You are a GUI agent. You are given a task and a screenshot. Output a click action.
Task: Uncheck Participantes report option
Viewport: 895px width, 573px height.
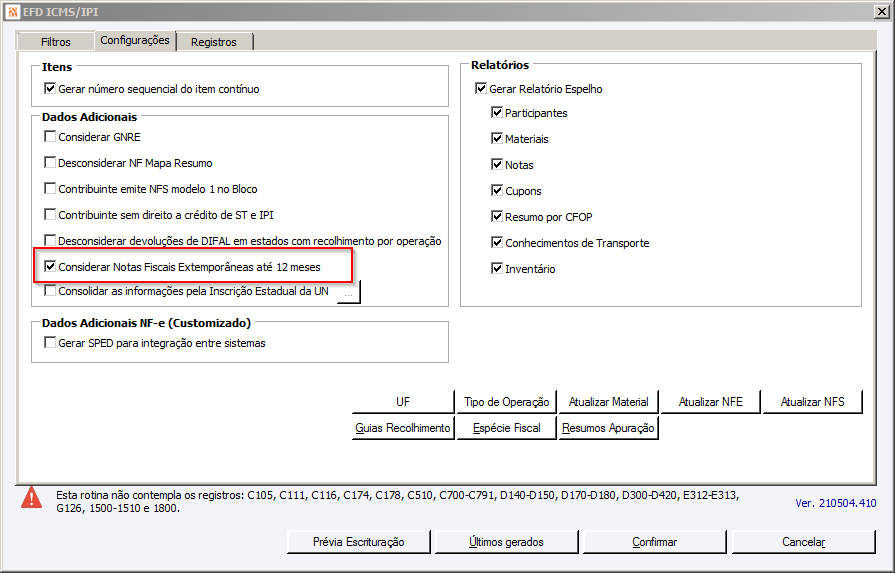click(497, 113)
